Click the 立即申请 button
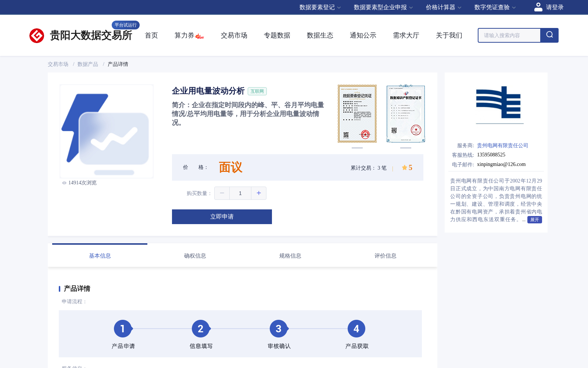This screenshot has width=588, height=368. coord(222,217)
